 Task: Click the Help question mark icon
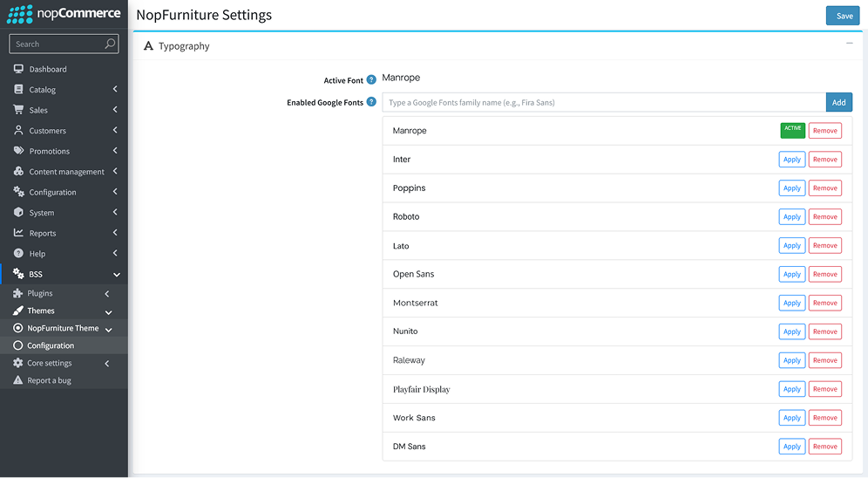(18, 253)
